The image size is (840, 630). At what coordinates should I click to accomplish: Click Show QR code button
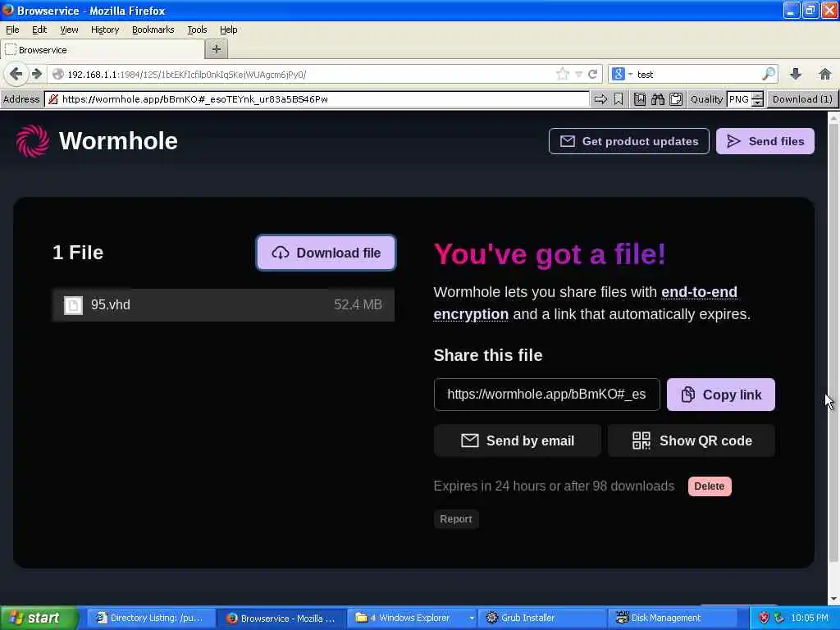click(691, 441)
